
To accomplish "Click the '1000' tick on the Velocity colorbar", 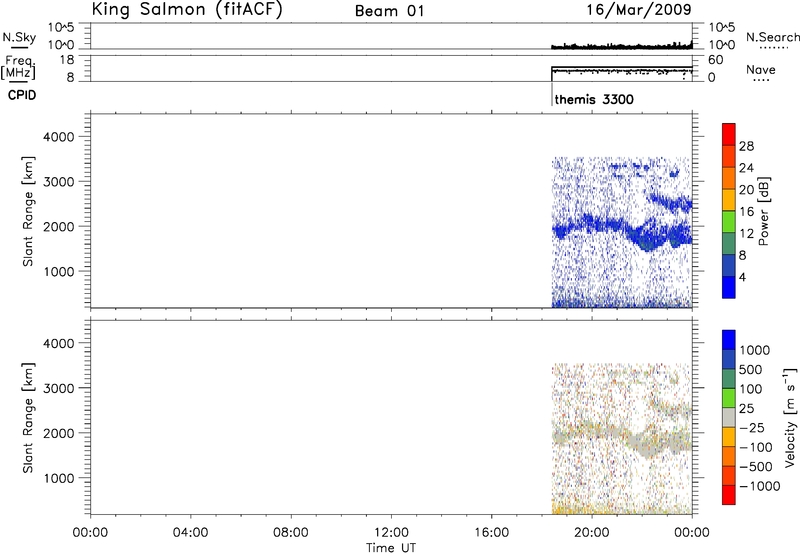I will (755, 350).
